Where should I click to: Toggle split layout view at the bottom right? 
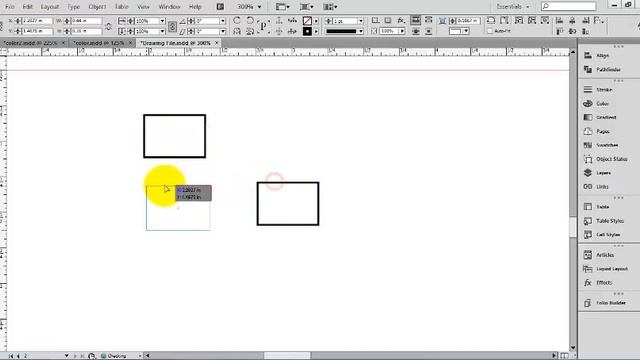pyautogui.click(x=564, y=356)
